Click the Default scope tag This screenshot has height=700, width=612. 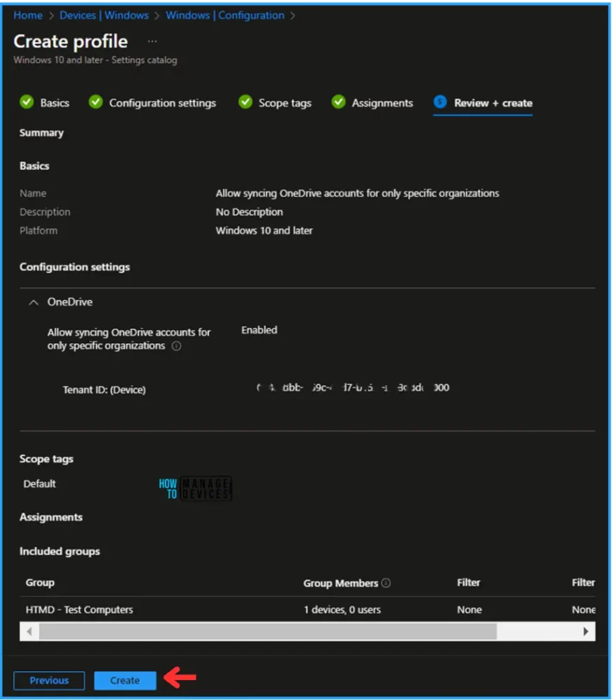click(39, 483)
